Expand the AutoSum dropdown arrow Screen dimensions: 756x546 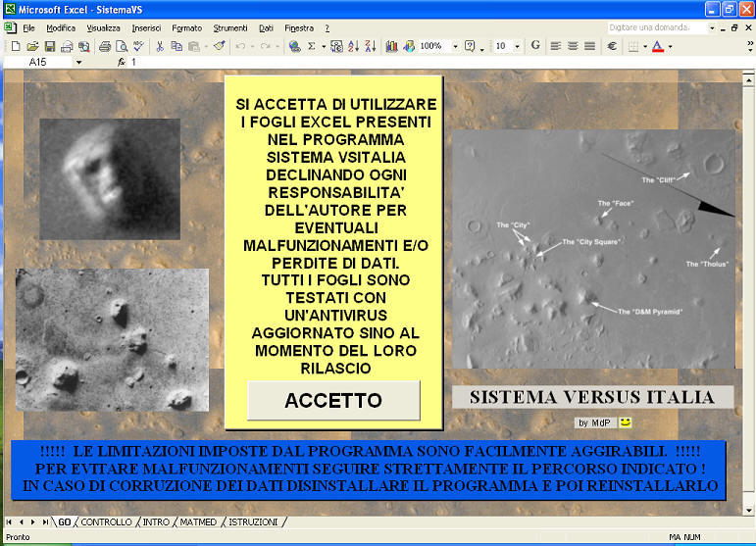click(x=324, y=47)
